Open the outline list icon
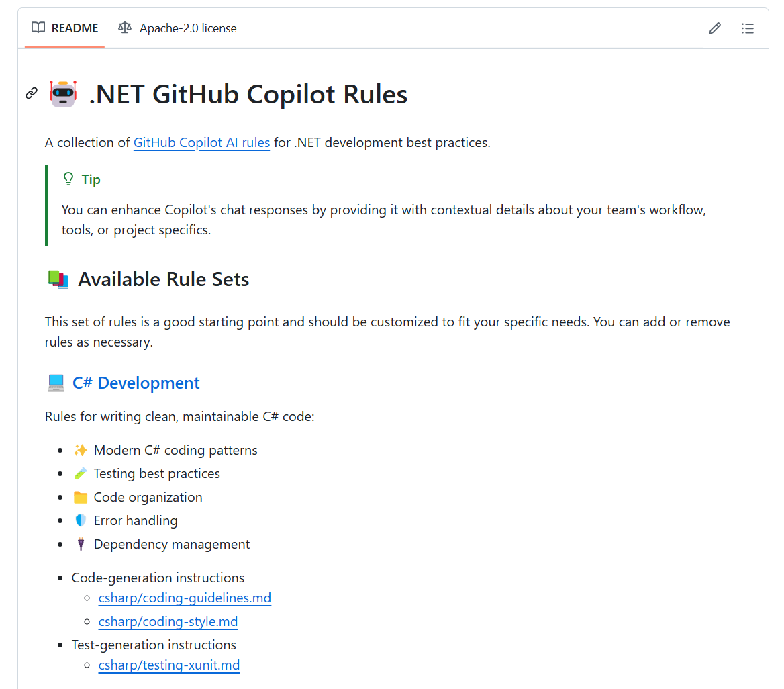The image size is (784, 689). (747, 28)
